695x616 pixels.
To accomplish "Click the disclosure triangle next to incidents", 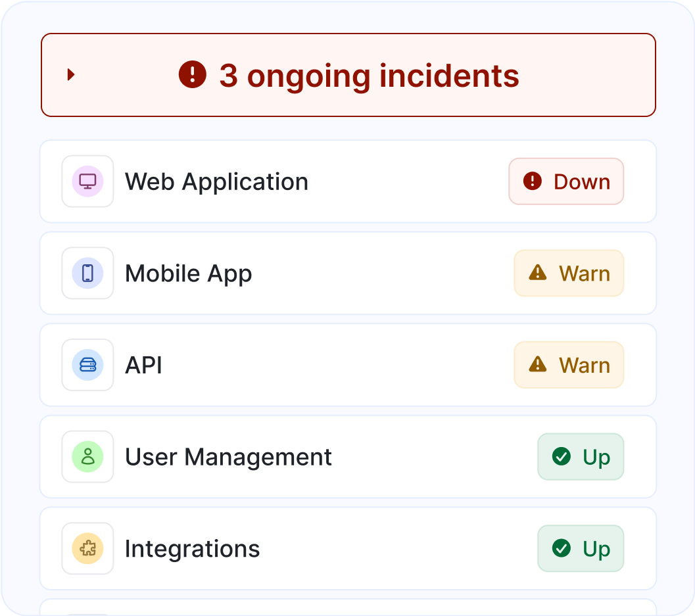I will (x=71, y=74).
